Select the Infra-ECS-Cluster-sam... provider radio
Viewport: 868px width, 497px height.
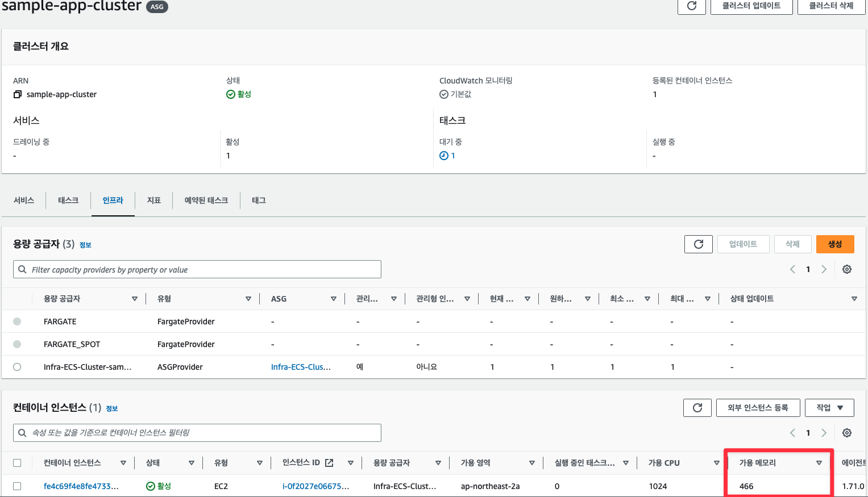pyautogui.click(x=17, y=367)
